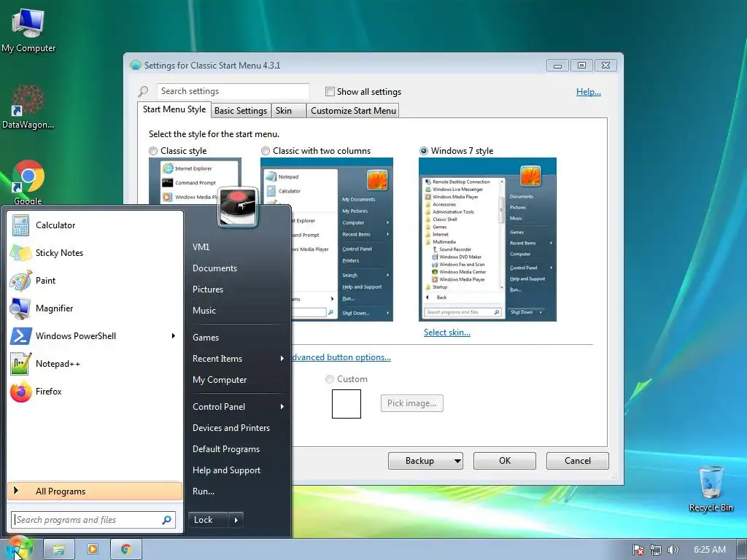Image resolution: width=747 pixels, height=560 pixels.
Task: Open Pictures in the start menu
Action: pos(239,289)
